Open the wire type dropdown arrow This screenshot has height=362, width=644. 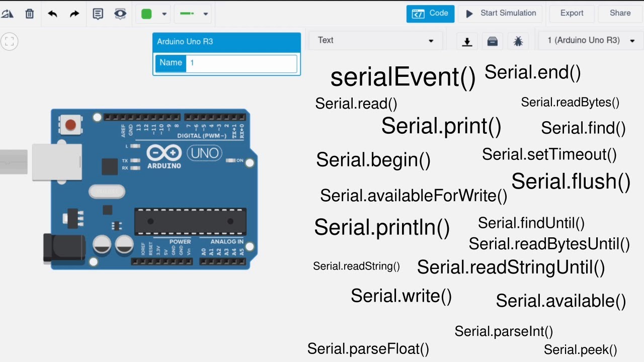point(205,14)
